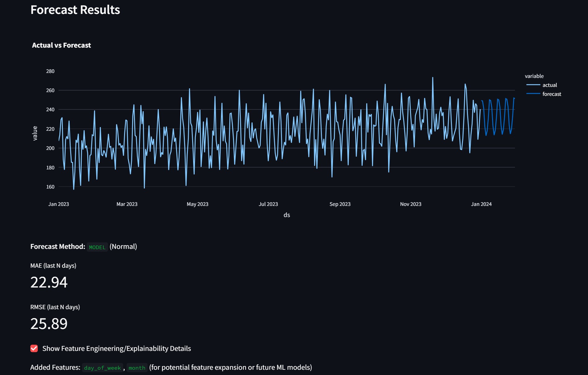Click the 'May 2023' x-axis label
This screenshot has width=588, height=375.
197,204
